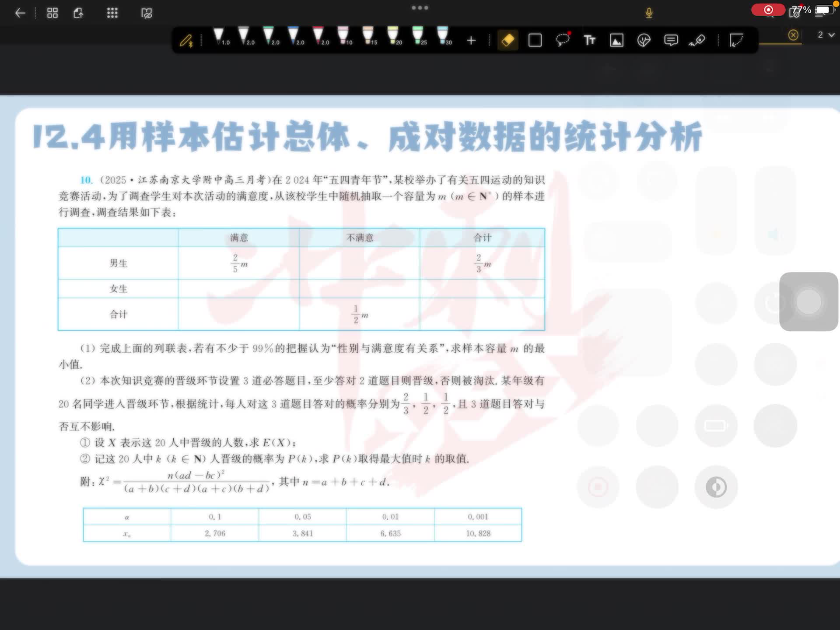Screen dimensions: 840x630
Task: Open the sticker tool
Action: coord(644,40)
